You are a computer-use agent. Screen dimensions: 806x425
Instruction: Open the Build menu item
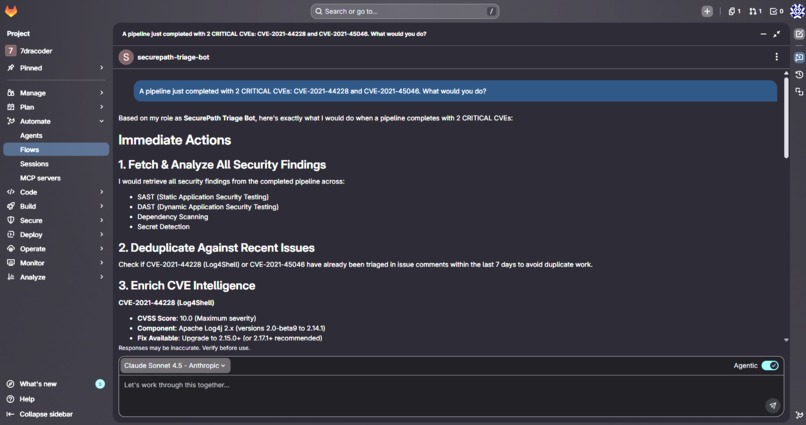[x=56, y=206]
